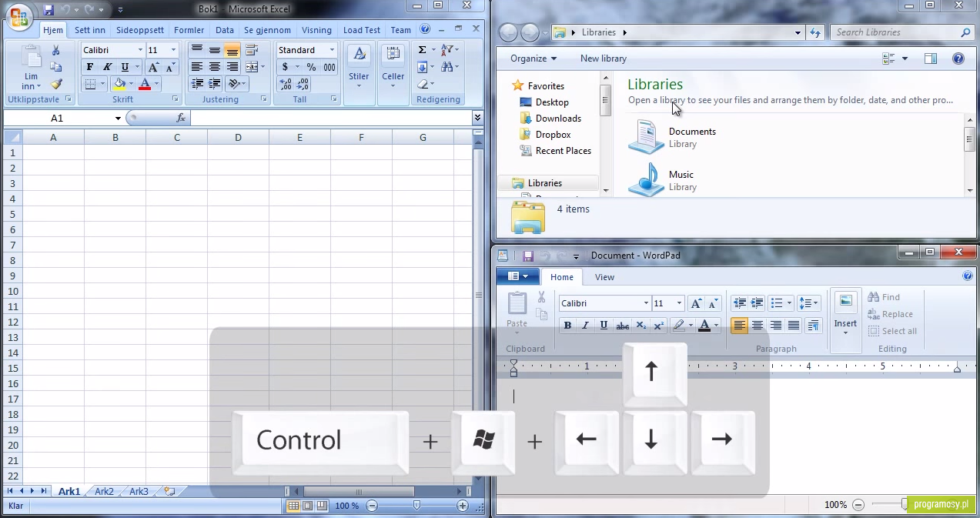Select column C header in Excel
980x518 pixels.
coord(176,137)
